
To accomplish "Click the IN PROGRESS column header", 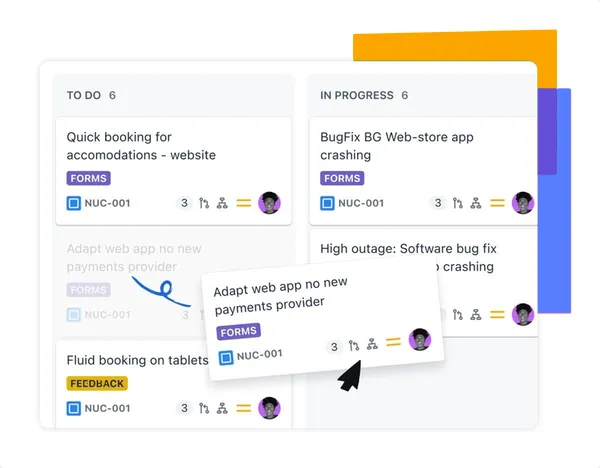I will click(356, 96).
